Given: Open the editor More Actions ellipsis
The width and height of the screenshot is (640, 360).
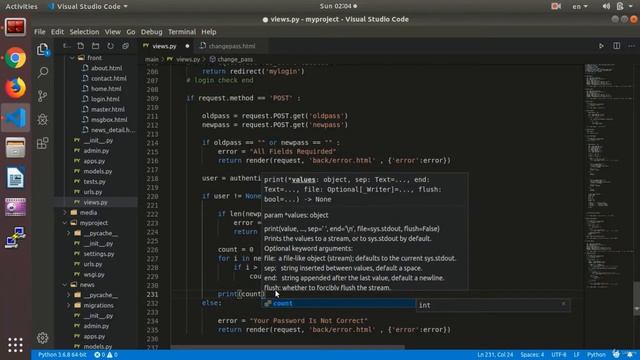Looking at the screenshot, I should click(631, 46).
